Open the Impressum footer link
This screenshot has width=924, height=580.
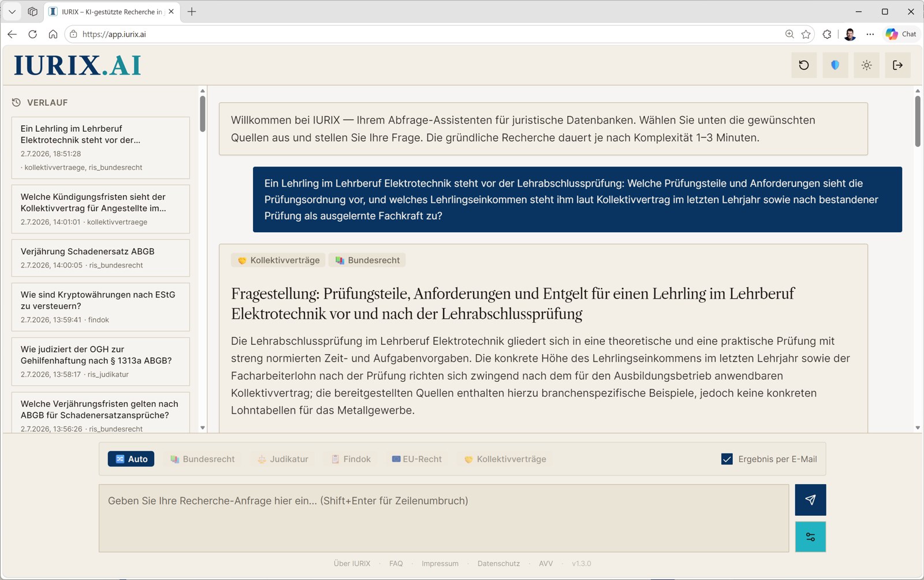coord(440,564)
